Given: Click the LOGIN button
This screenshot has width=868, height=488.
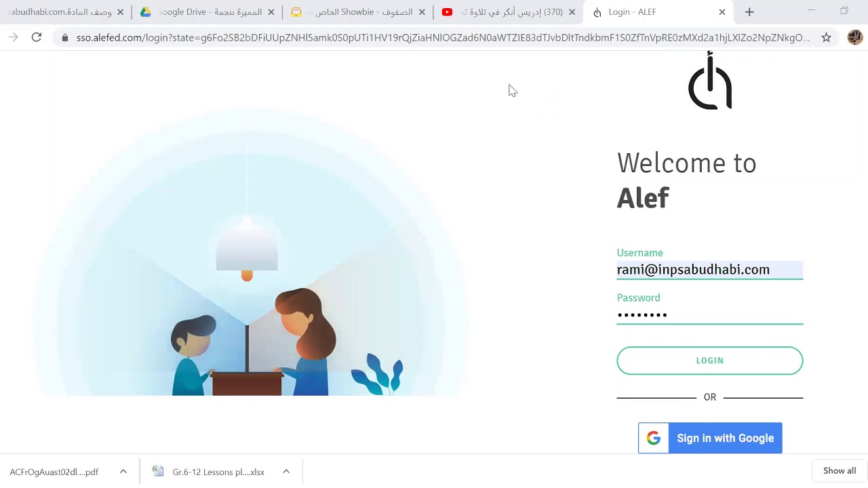Looking at the screenshot, I should [x=710, y=361].
